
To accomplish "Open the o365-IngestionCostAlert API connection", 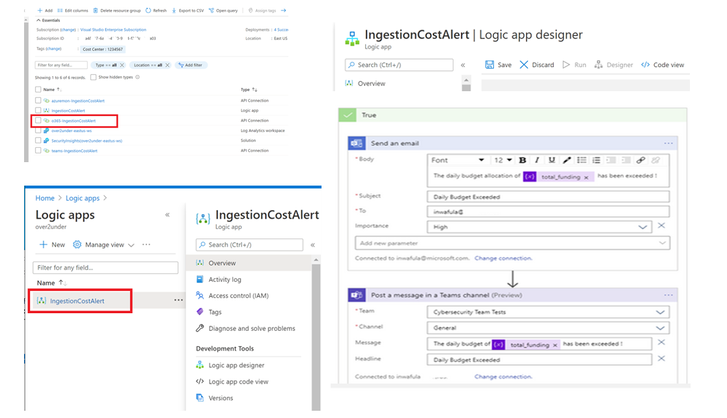I will pos(73,120).
